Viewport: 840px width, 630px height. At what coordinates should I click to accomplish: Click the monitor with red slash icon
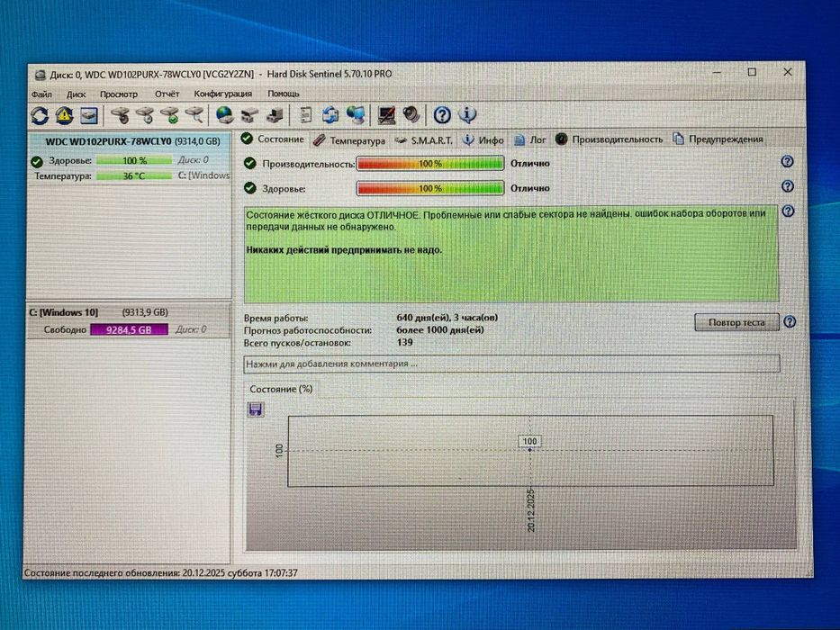point(387,114)
